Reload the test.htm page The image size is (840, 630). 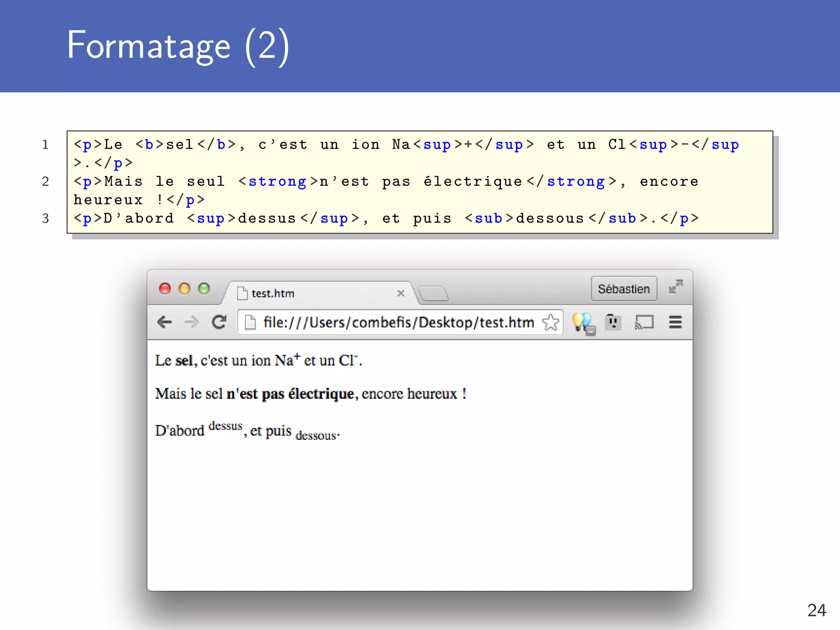tap(219, 322)
